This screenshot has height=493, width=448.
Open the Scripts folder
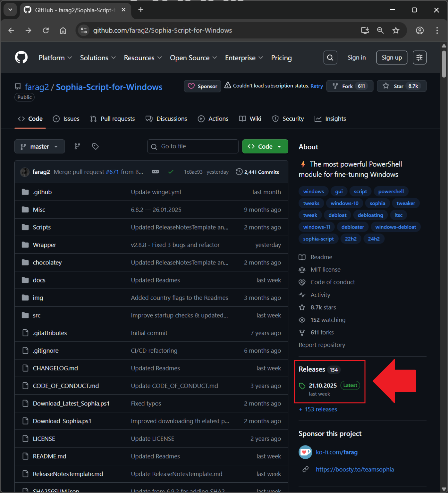41,227
